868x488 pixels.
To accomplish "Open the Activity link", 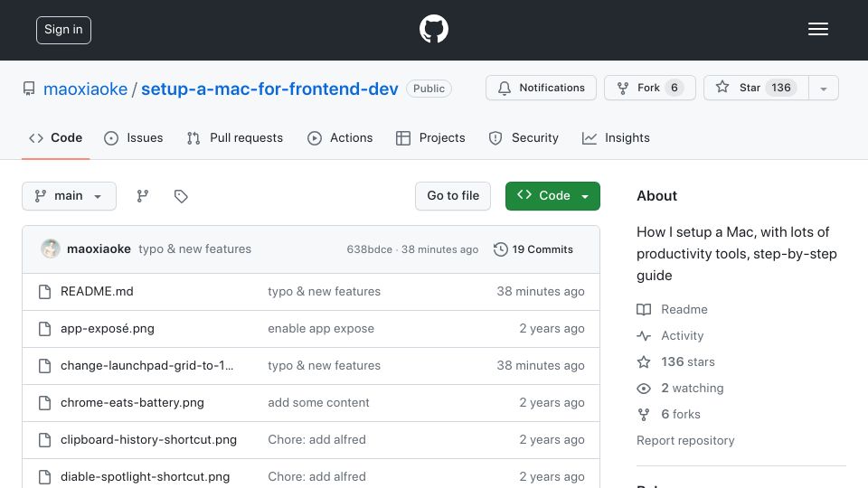I will tap(682, 336).
